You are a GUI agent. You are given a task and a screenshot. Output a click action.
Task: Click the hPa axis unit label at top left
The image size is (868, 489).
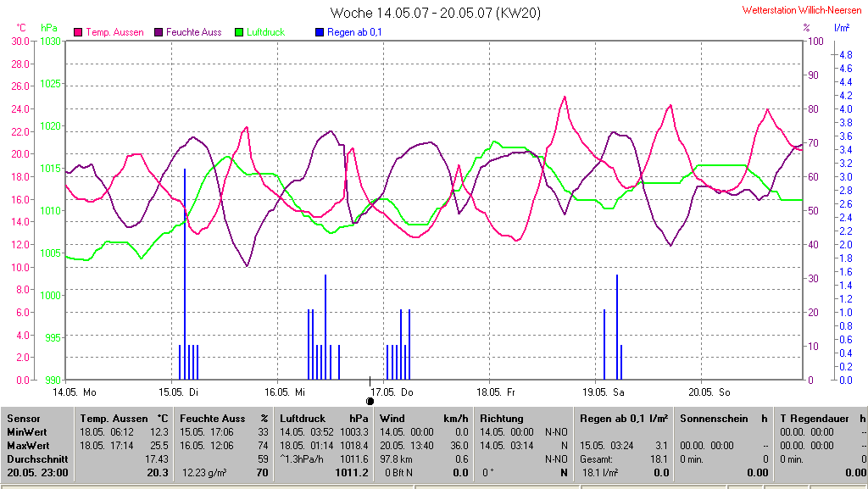(48, 28)
